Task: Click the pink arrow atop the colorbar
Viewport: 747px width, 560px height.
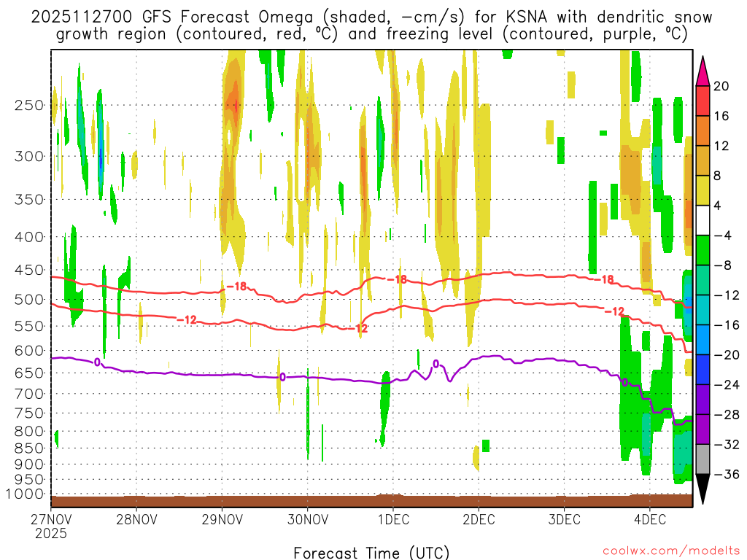Action: pos(703,71)
